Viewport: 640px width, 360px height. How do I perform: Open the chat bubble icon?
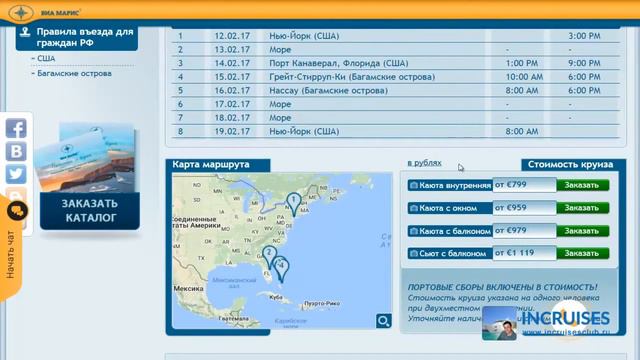pyautogui.click(x=17, y=211)
